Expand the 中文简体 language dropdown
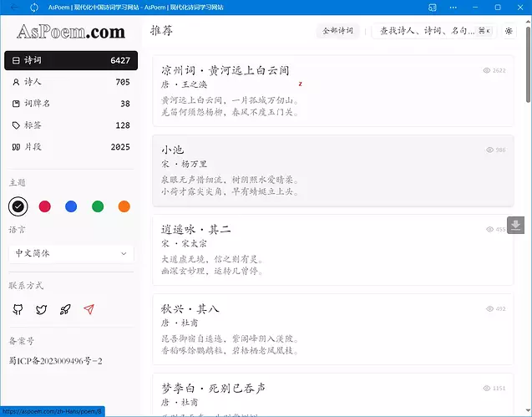The height and width of the screenshot is (417, 532). 71,253
